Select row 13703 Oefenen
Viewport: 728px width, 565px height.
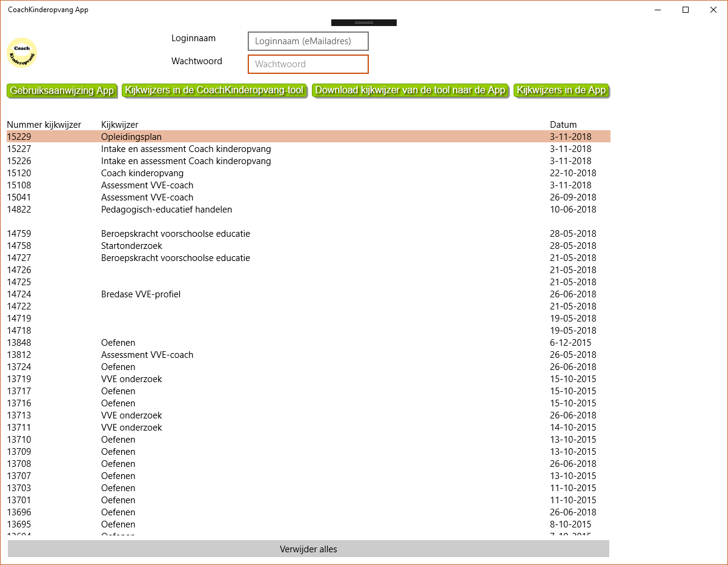tap(308, 488)
